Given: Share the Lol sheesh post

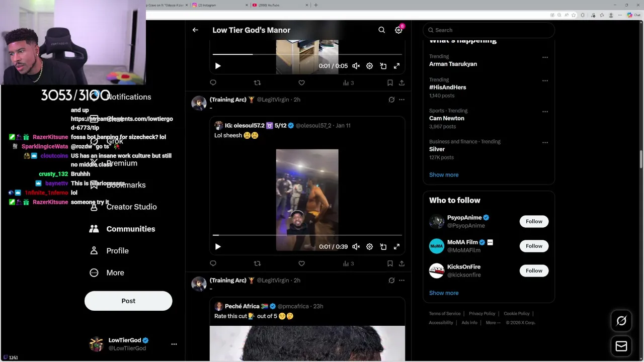Looking at the screenshot, I should [x=401, y=263].
